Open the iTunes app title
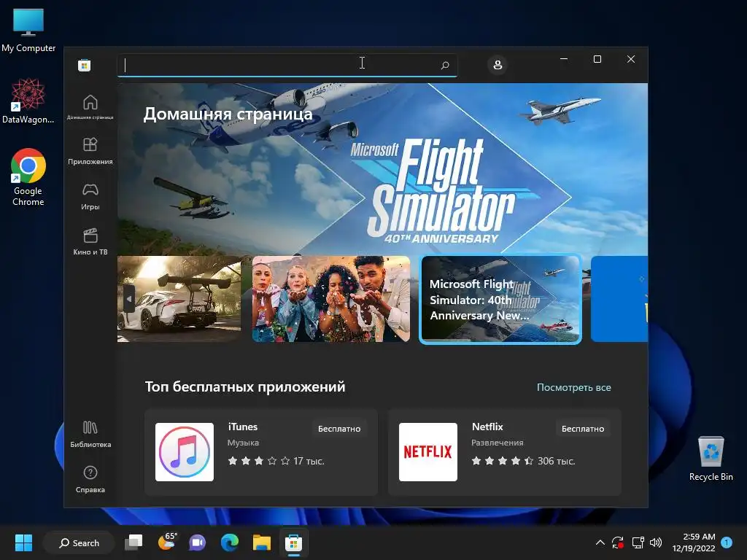747x560 pixels. tap(242, 427)
